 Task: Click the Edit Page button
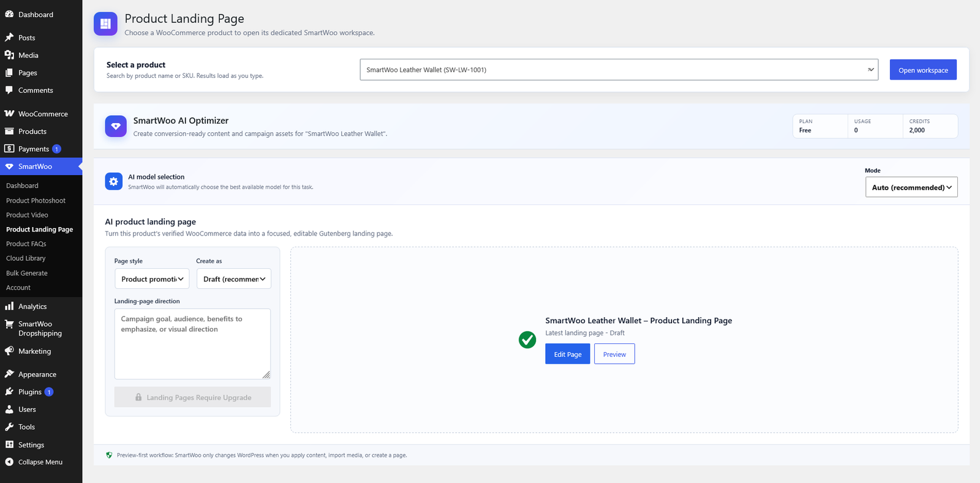pyautogui.click(x=568, y=354)
